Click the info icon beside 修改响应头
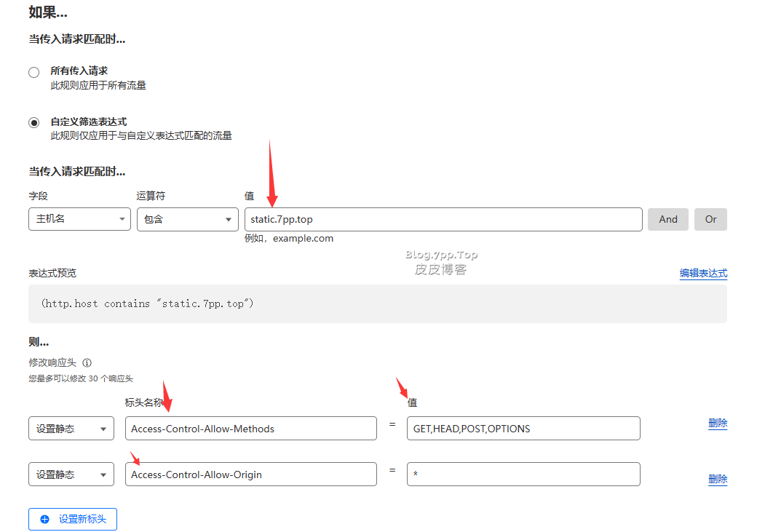The height and width of the screenshot is (532, 765). point(87,362)
